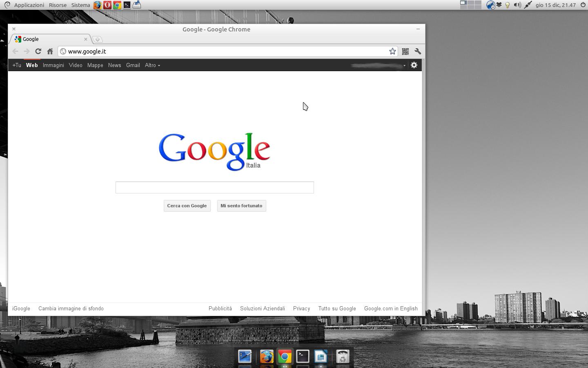The image size is (588, 368).
Task: Go forward with Chrome's forward arrow
Action: coord(27,52)
